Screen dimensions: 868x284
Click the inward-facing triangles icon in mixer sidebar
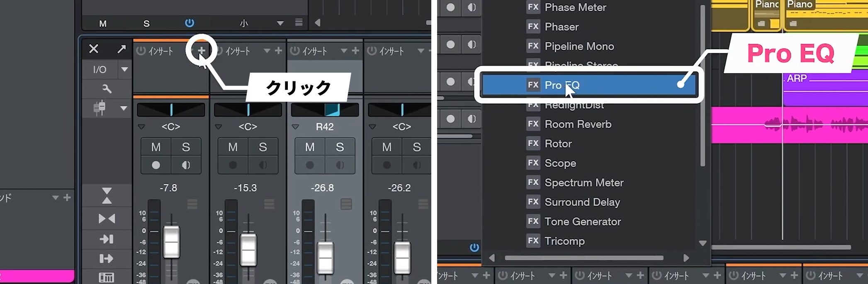(x=107, y=219)
